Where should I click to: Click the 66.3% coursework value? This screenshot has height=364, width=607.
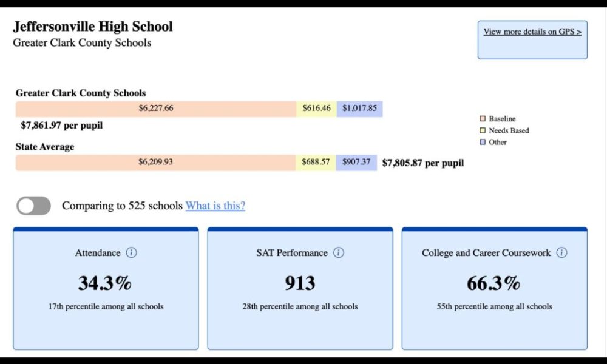pos(493,283)
